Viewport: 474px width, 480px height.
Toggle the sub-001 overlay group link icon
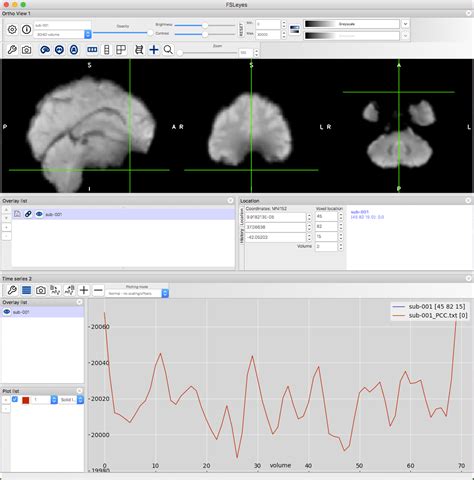pos(28,214)
